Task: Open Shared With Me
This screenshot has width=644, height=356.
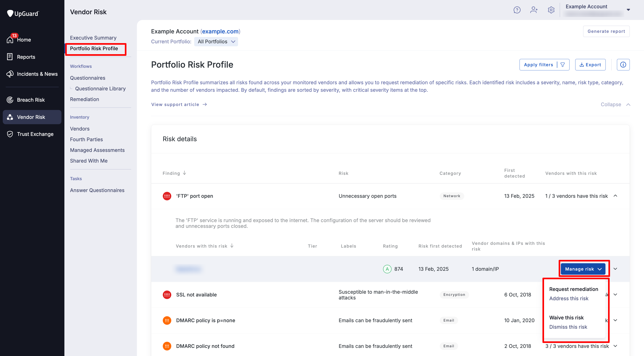Action: point(89,161)
